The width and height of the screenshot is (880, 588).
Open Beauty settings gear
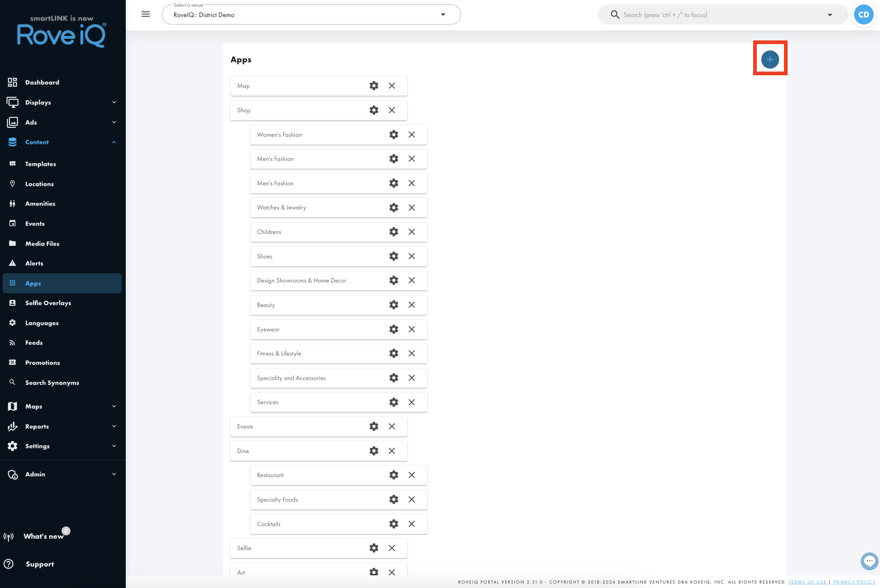pyautogui.click(x=394, y=304)
